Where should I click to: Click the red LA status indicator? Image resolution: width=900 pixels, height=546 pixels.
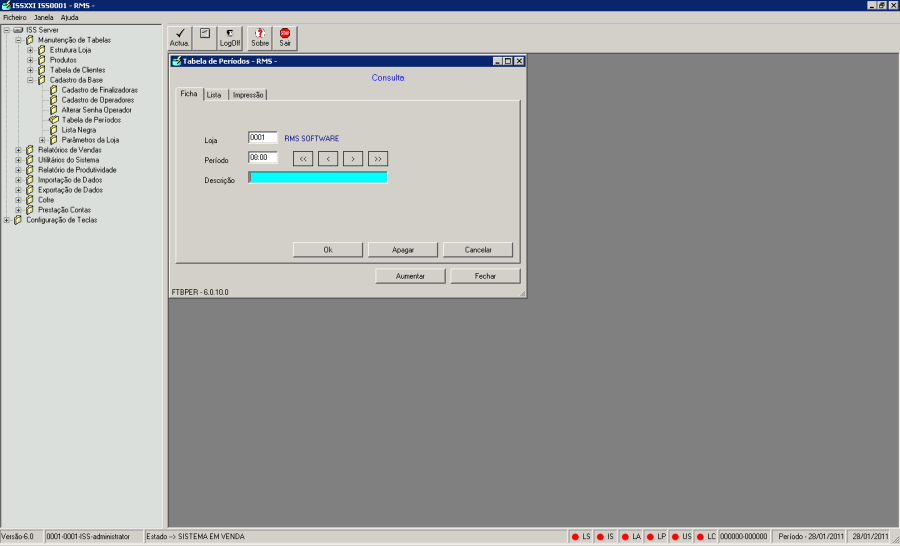pyautogui.click(x=625, y=537)
